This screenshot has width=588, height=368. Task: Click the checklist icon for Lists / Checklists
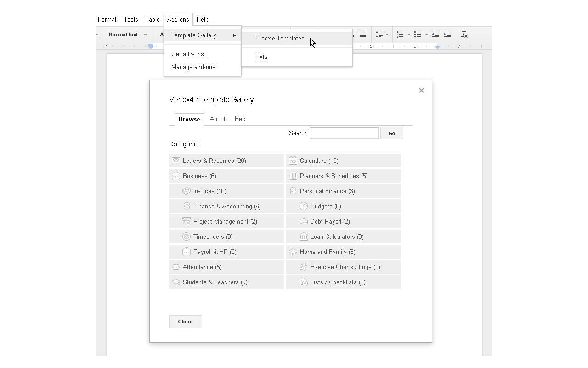pyautogui.click(x=304, y=282)
